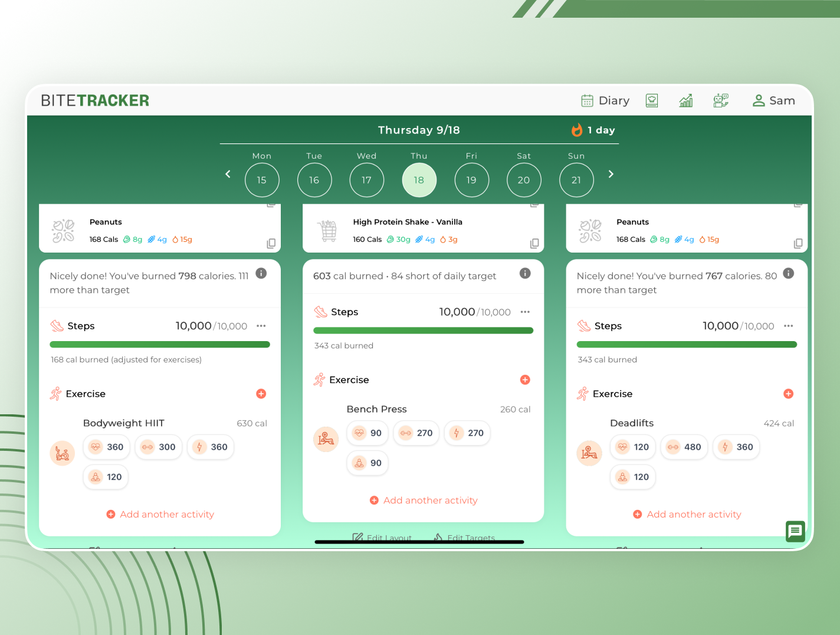Viewport: 840px width, 635px height.
Task: Open the chat bubble in the bottom corner
Action: (795, 532)
